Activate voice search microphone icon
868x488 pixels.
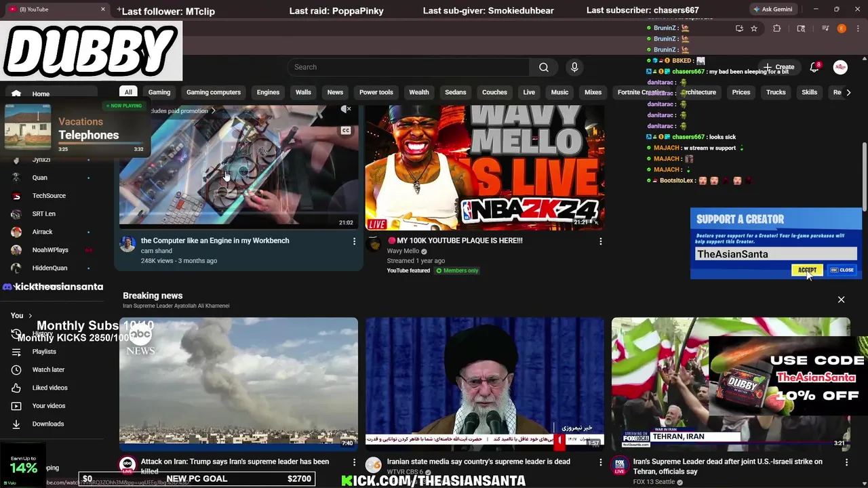click(574, 67)
